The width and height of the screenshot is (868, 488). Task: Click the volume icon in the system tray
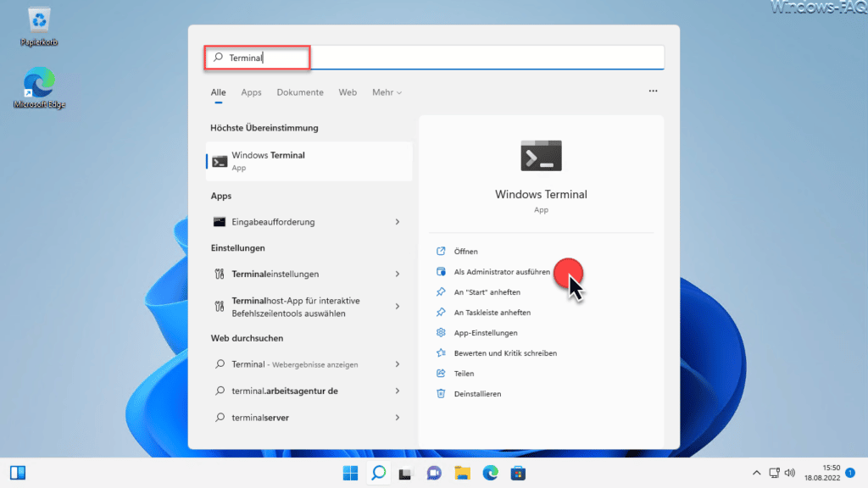(x=790, y=473)
